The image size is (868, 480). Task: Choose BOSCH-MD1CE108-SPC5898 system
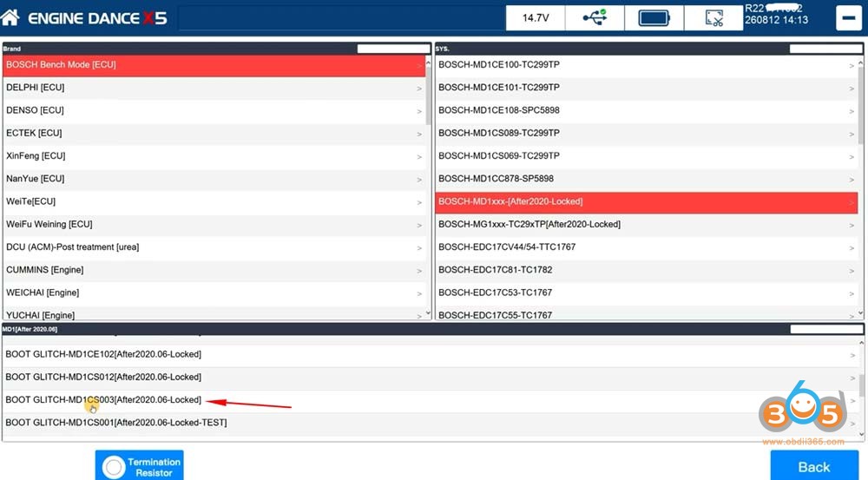[x=646, y=111]
